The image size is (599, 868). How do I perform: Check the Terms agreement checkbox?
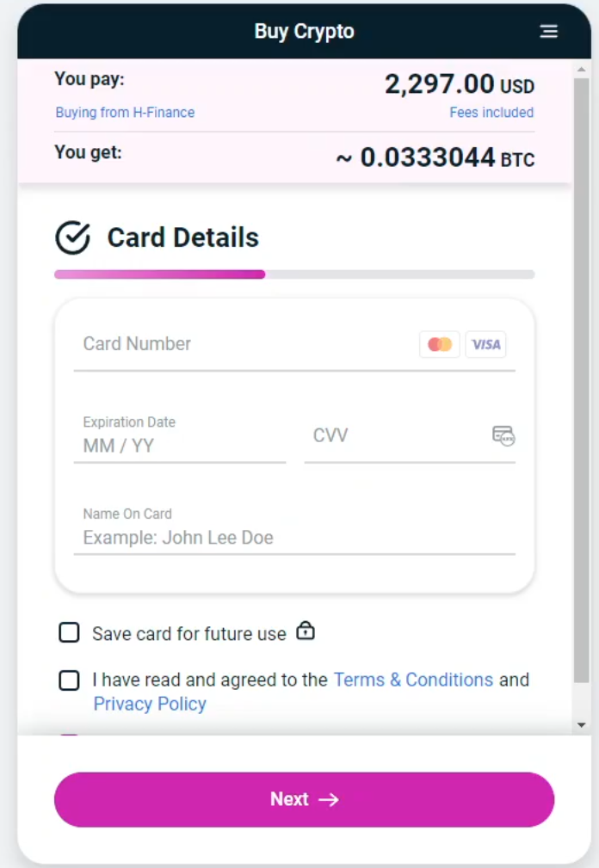[x=69, y=680]
